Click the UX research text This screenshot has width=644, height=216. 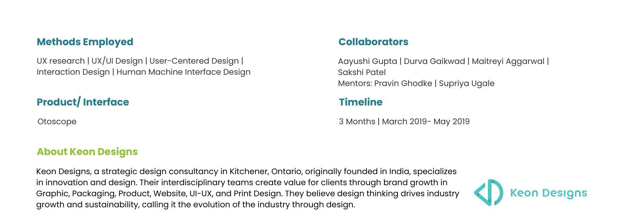[61, 61]
